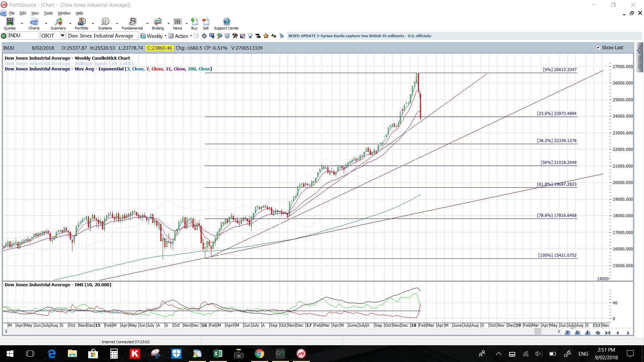This screenshot has height=362, width=644.
Task: Open the File menu
Action: 12,13
